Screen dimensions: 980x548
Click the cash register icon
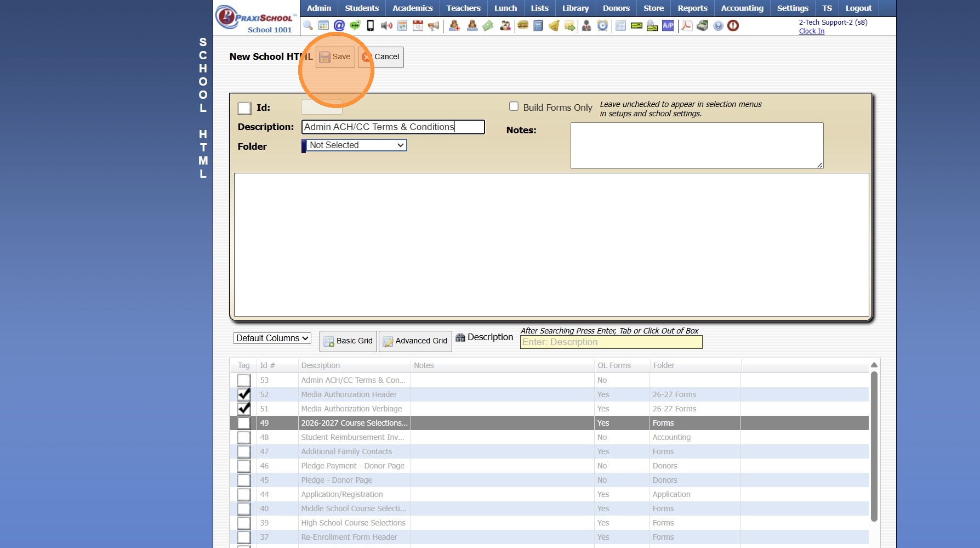702,26
